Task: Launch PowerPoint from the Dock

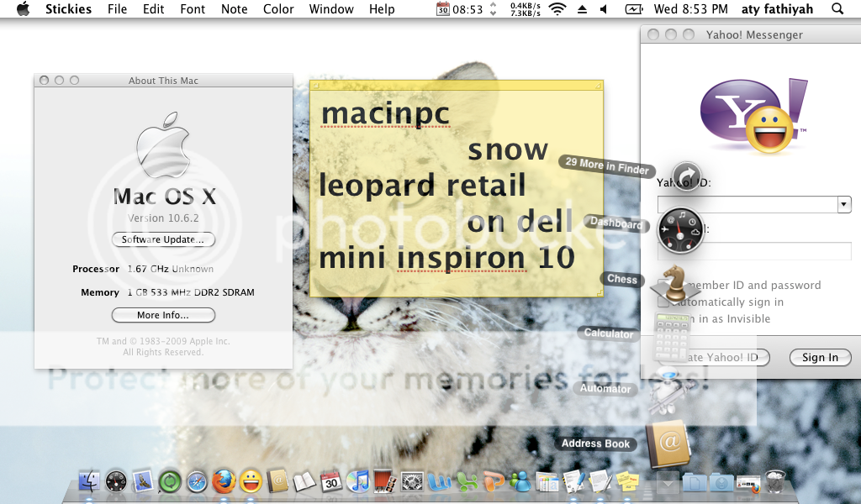Action: coord(493,482)
